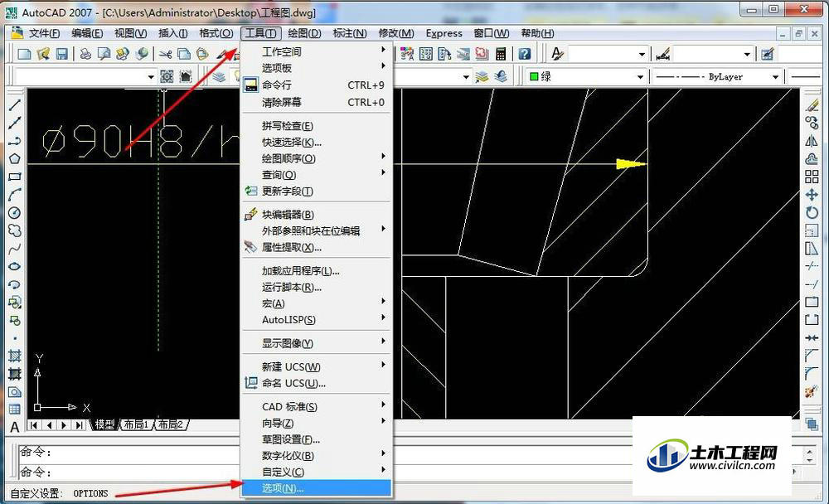Image resolution: width=829 pixels, height=504 pixels.
Task: Open the green 绿 color dropdown
Action: click(x=640, y=77)
